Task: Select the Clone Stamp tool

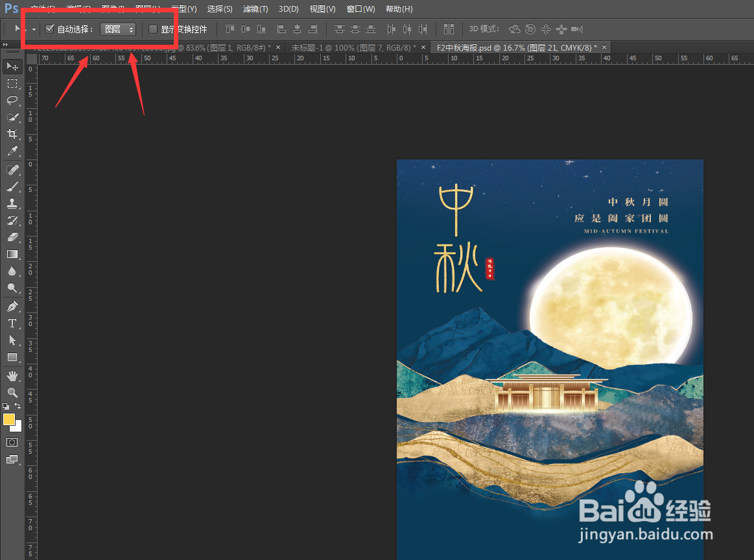Action: [x=12, y=204]
